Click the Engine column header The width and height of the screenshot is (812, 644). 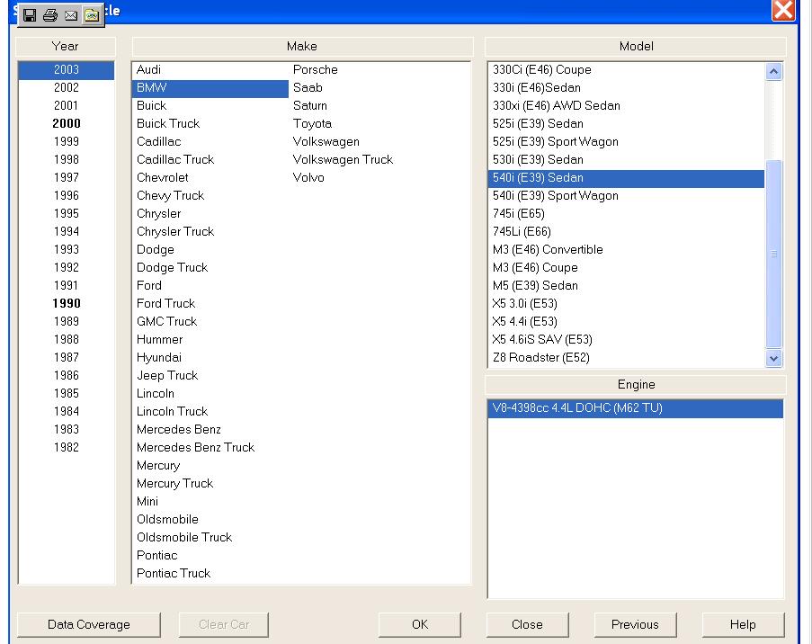(x=636, y=384)
